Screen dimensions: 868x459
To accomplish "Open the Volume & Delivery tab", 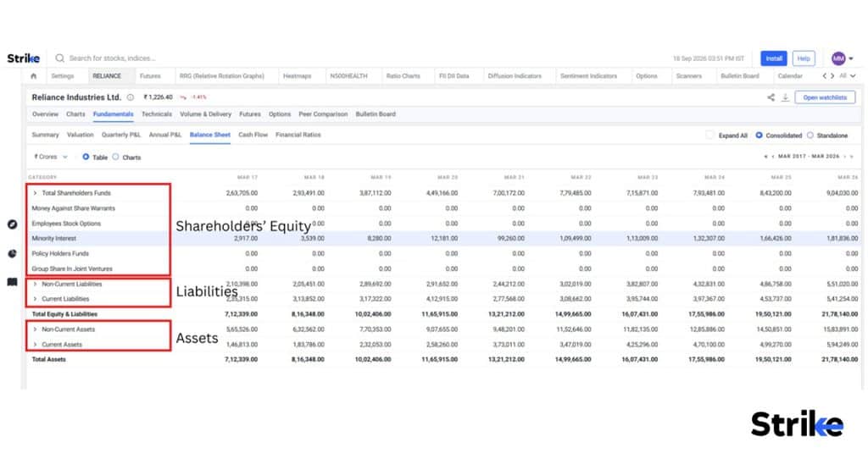I will coord(205,114).
